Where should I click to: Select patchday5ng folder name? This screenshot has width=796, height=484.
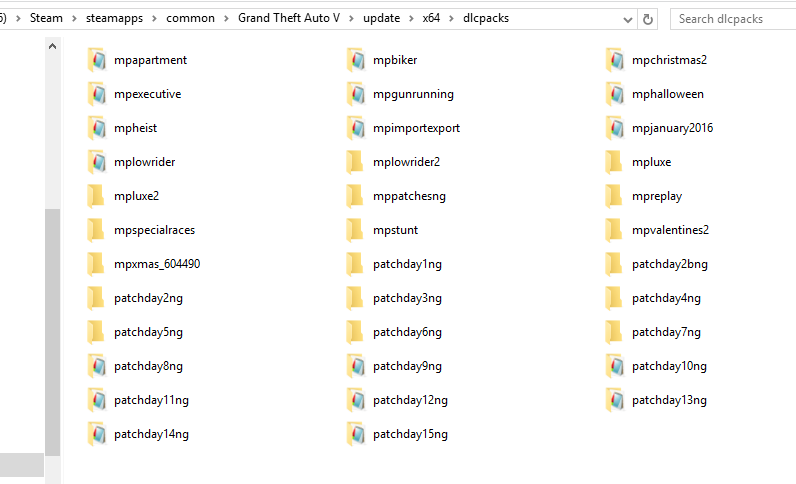pos(148,333)
